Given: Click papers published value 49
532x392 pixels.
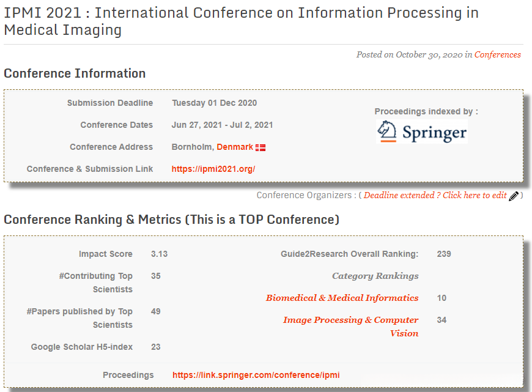Looking at the screenshot, I should tap(156, 311).
